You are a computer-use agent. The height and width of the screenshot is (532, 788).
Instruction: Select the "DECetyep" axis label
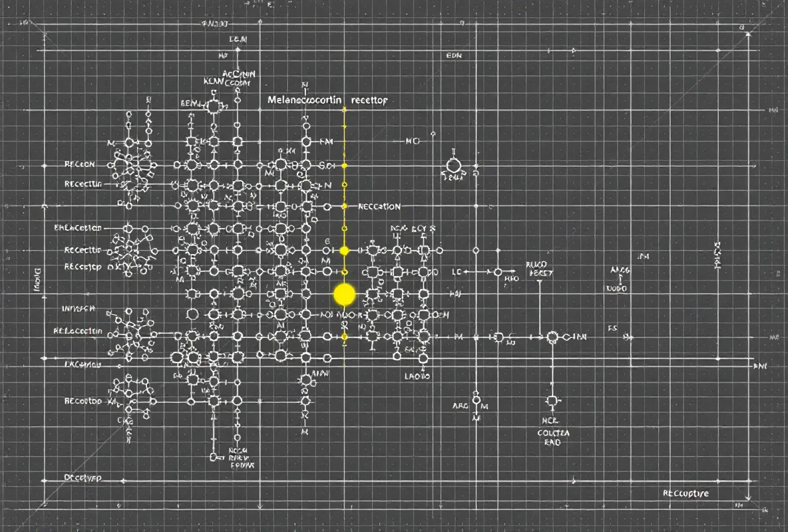click(x=83, y=477)
